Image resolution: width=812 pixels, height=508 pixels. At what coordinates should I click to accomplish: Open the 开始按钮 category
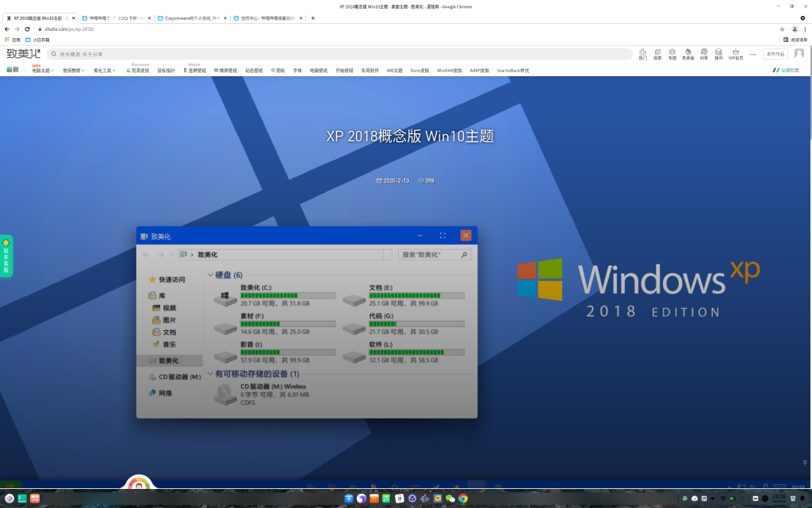point(344,71)
